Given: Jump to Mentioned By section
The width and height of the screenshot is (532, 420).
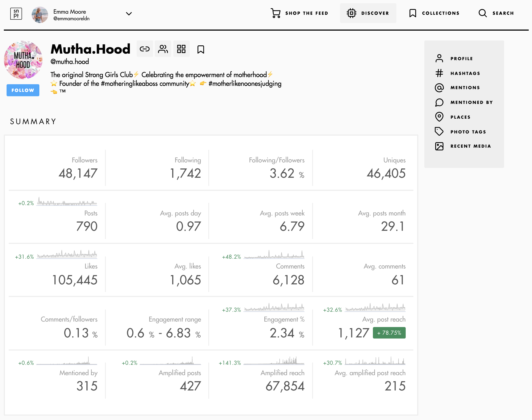Looking at the screenshot, I should point(472,102).
